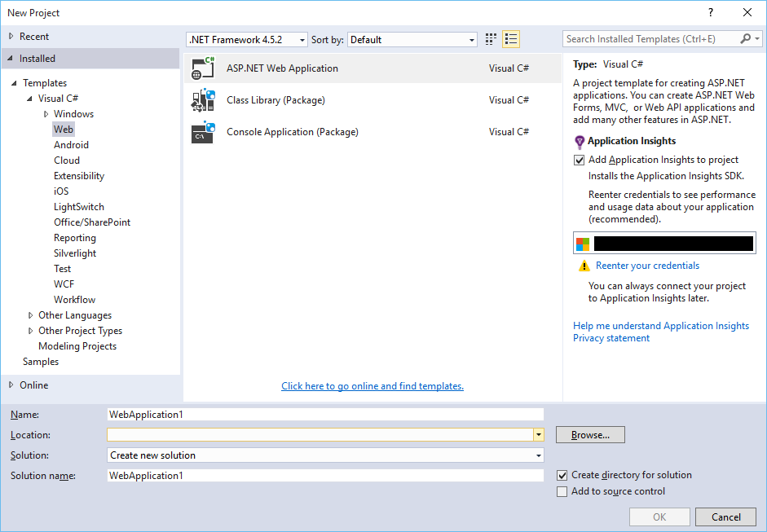Open search options dropdown arrow

tap(757, 38)
